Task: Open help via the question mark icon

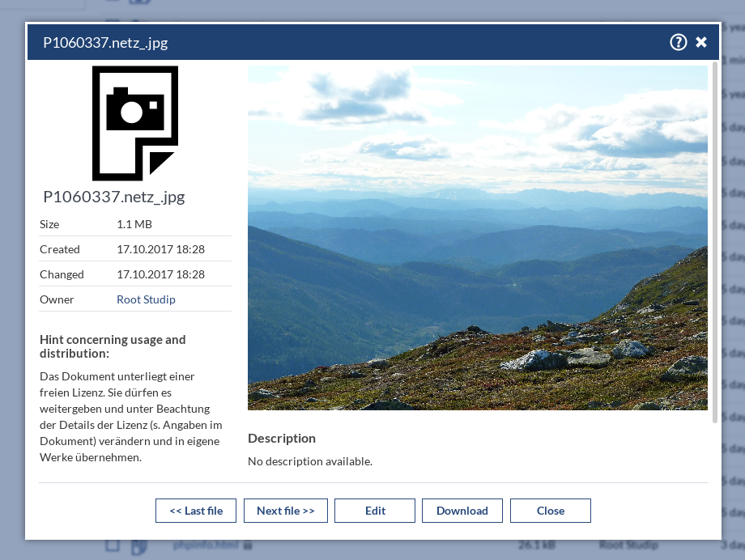Action: pos(678,42)
